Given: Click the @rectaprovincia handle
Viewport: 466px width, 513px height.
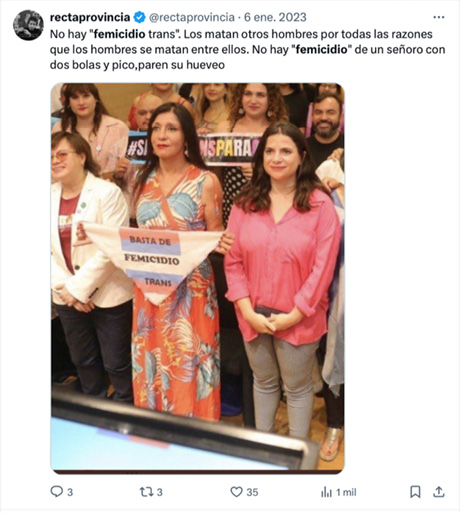Looking at the screenshot, I should [x=192, y=17].
